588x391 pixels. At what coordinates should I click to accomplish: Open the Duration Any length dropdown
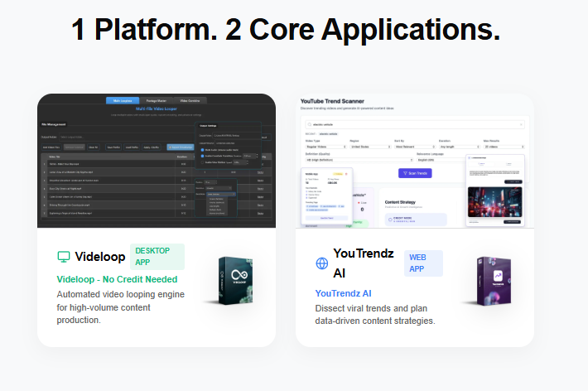coord(460,147)
